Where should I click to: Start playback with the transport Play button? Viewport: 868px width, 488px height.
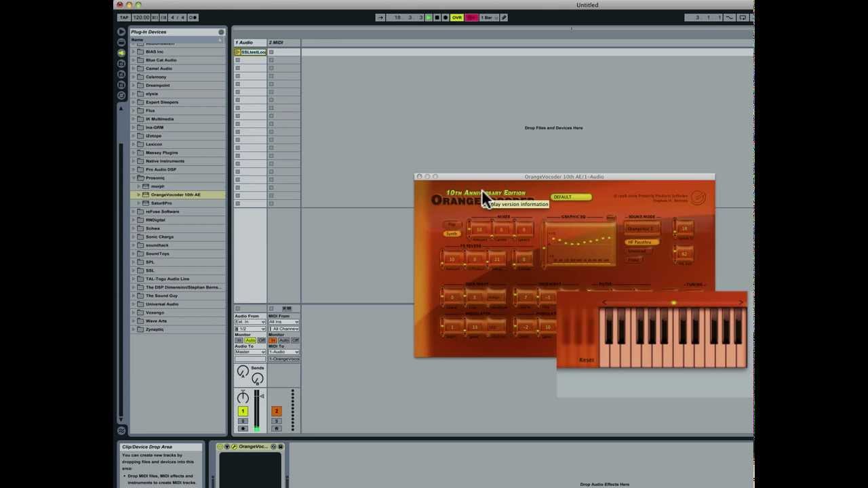pos(429,17)
